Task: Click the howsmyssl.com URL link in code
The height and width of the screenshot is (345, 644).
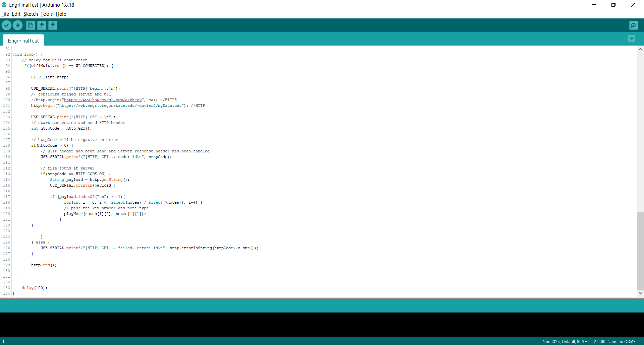Action: 103,100
